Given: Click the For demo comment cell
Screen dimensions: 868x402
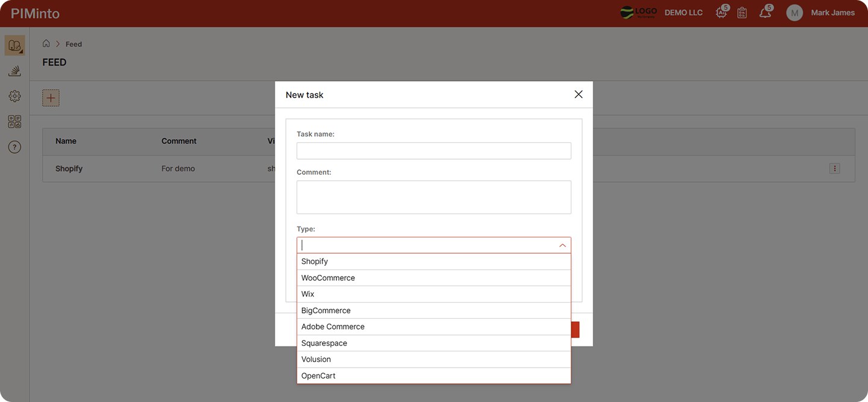Looking at the screenshot, I should [178, 169].
